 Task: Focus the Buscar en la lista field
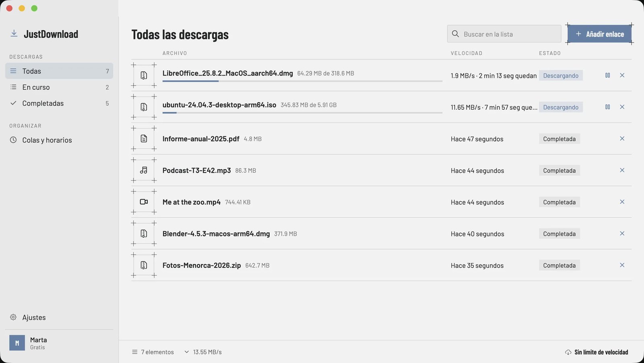(504, 34)
